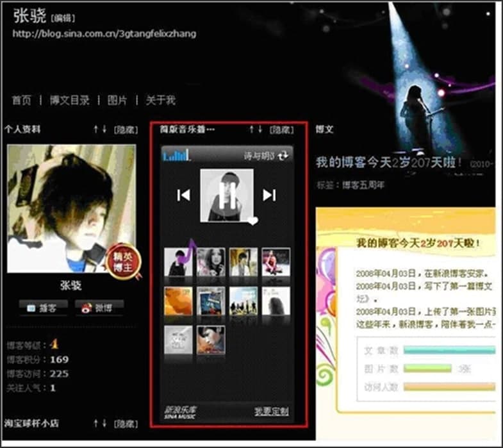Pause the currently playing song
Viewport: 503px width, 448px height.
pos(228,195)
